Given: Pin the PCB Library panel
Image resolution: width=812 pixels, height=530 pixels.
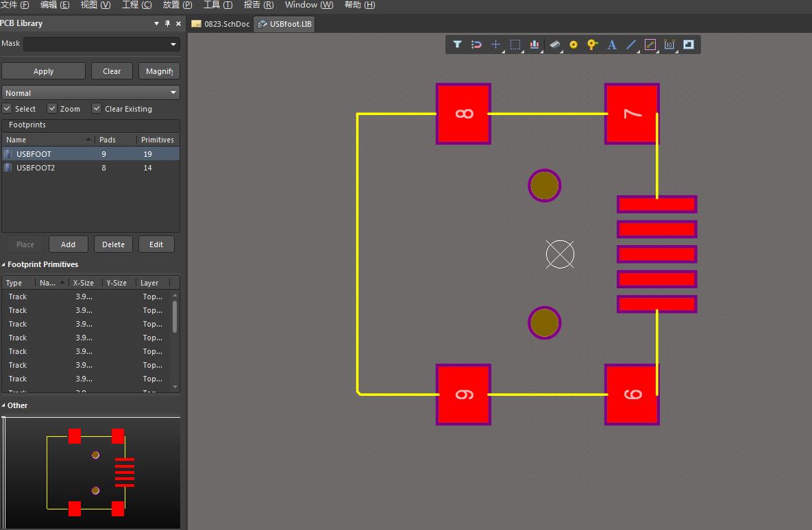Looking at the screenshot, I should point(167,23).
